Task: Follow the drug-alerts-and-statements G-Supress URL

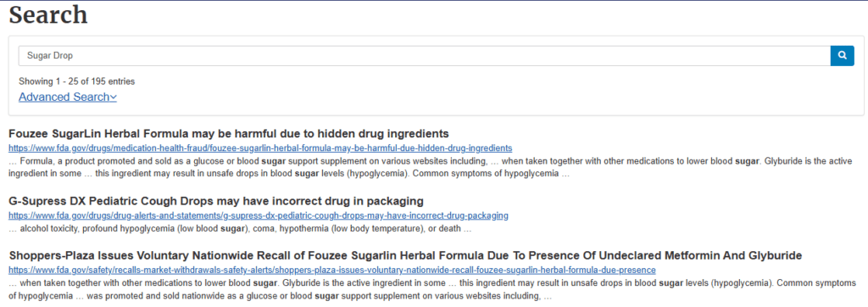Action: [259, 215]
